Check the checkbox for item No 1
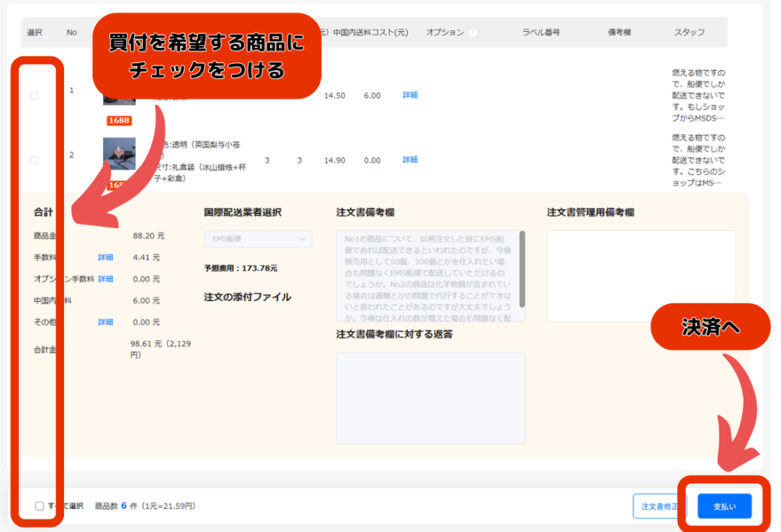 coord(34,95)
